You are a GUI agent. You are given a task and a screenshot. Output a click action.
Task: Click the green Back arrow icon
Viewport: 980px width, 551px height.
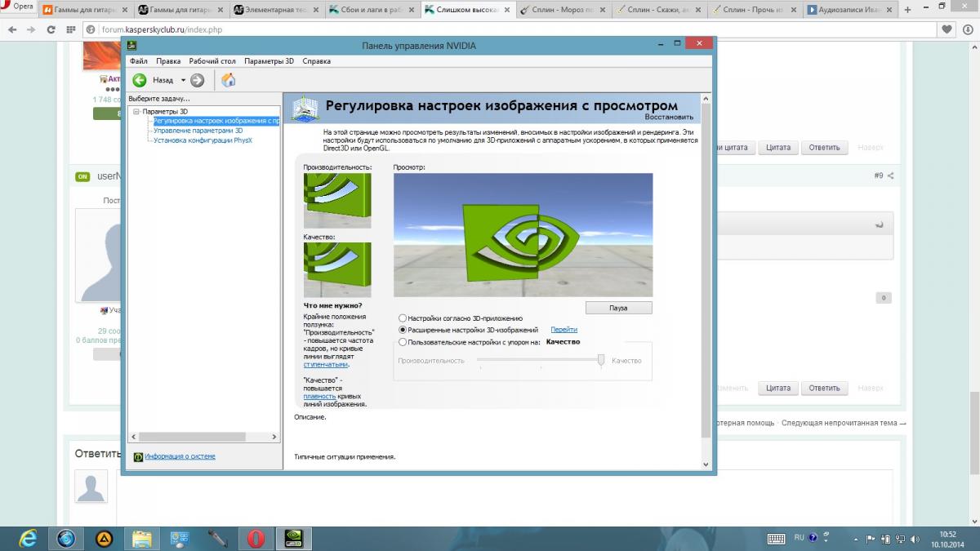(x=140, y=80)
